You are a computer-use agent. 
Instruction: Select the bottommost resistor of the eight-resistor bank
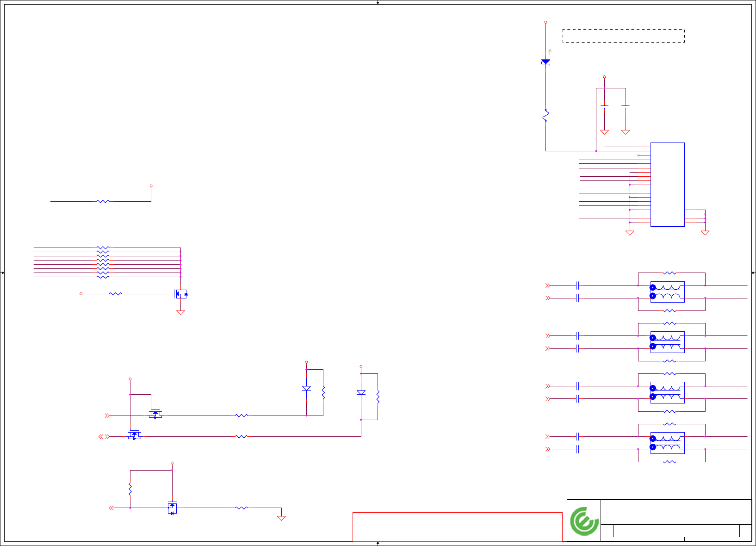(x=103, y=277)
